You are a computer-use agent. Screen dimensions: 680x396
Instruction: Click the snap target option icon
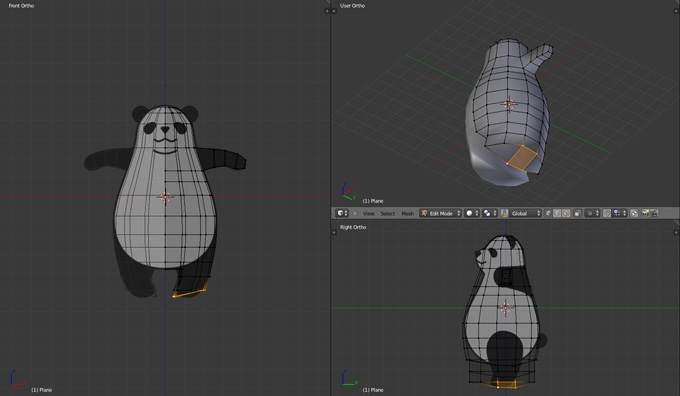634,213
